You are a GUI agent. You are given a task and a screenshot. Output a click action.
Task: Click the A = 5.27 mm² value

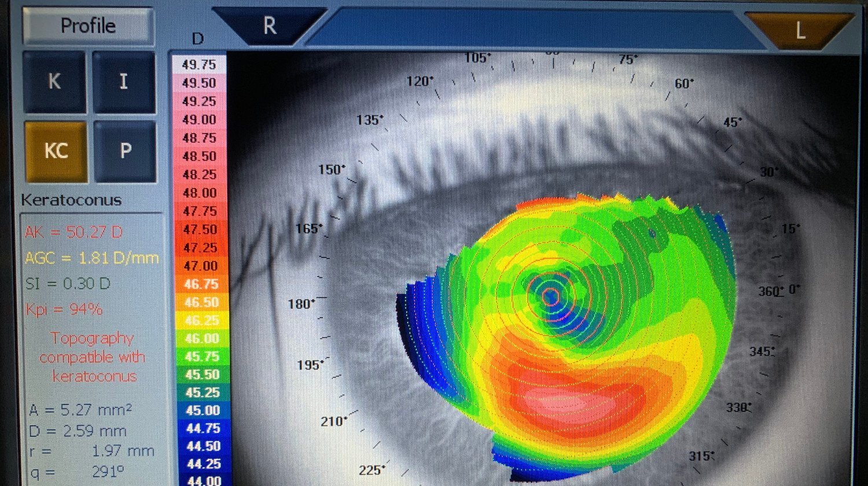tap(80, 410)
